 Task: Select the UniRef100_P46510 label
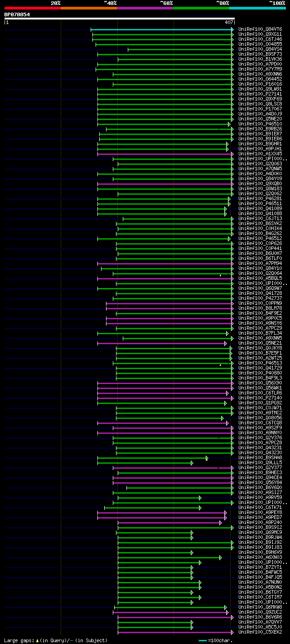[260, 124]
